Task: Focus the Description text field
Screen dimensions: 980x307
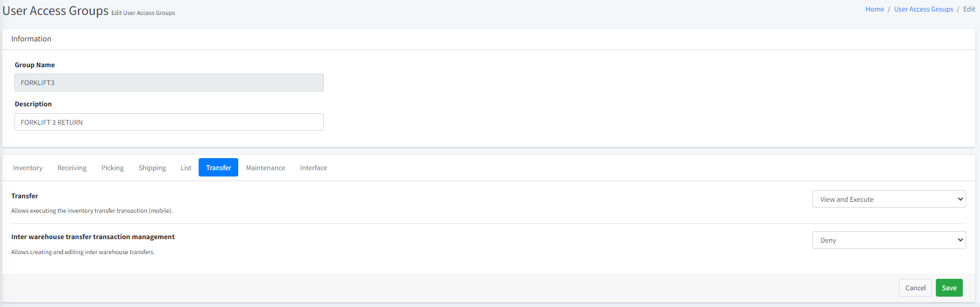Action: coord(169,122)
